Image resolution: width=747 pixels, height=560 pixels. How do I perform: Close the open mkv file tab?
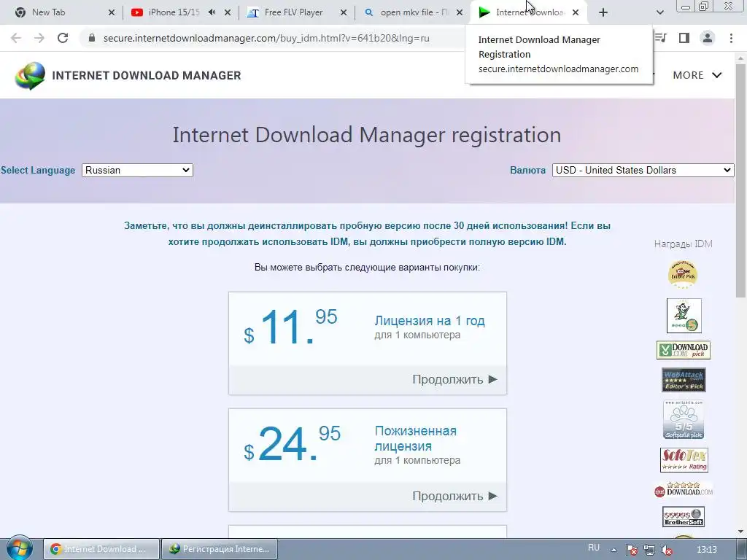click(460, 12)
